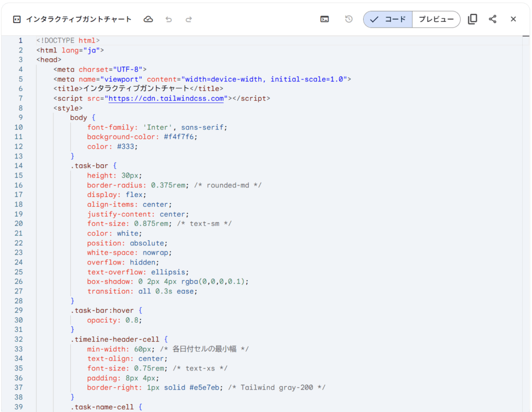
Task: Click the .task-bar { selector line
Action: point(94,166)
